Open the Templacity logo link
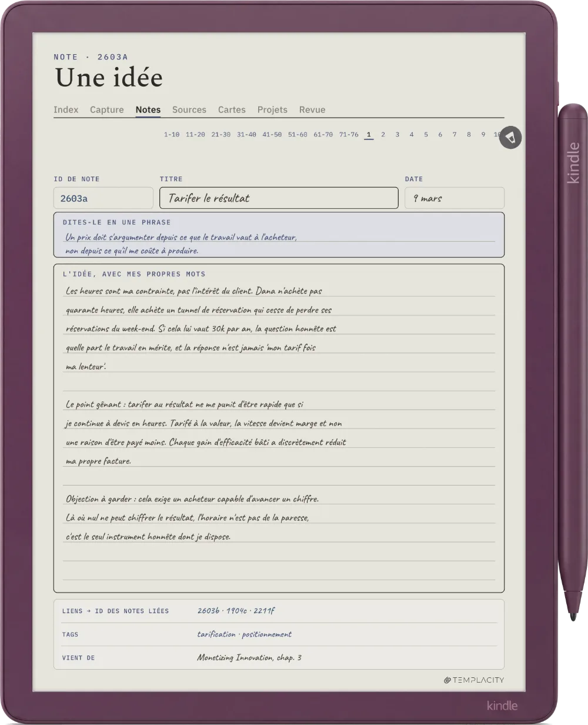The image size is (588, 725). (x=474, y=680)
